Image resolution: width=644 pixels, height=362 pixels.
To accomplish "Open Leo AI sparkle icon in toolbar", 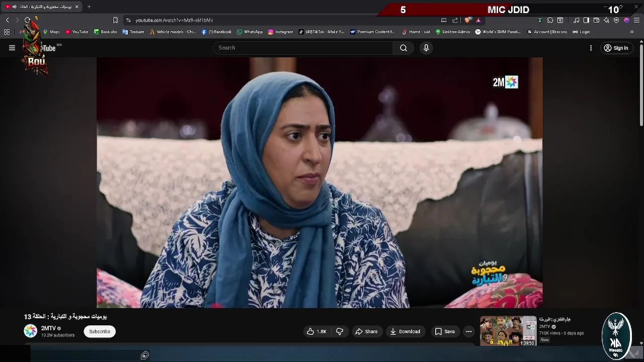I will [606, 20].
